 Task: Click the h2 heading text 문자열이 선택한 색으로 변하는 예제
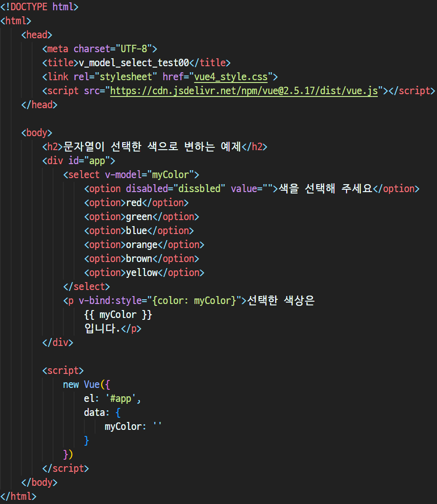pyautogui.click(x=152, y=146)
